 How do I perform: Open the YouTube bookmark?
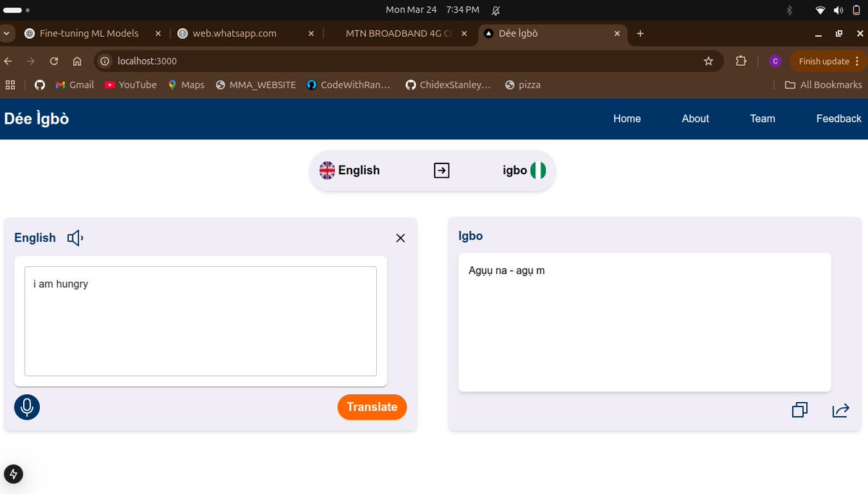(x=131, y=85)
